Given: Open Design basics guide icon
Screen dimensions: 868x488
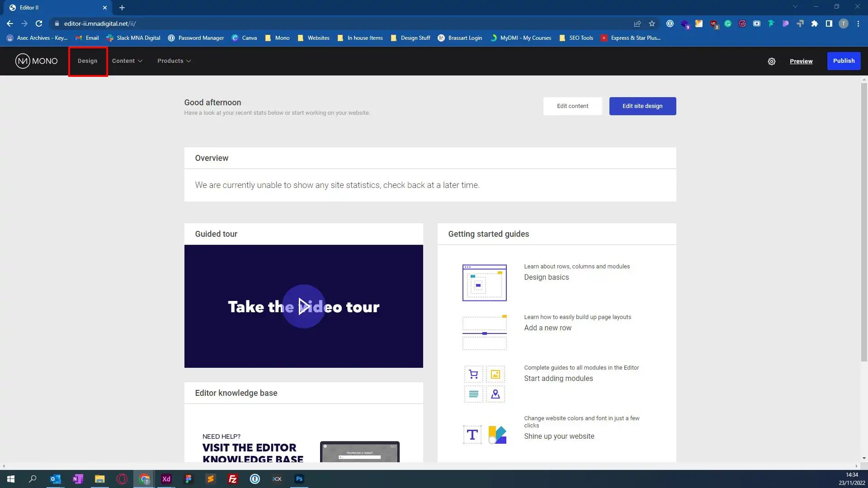Looking at the screenshot, I should click(484, 283).
